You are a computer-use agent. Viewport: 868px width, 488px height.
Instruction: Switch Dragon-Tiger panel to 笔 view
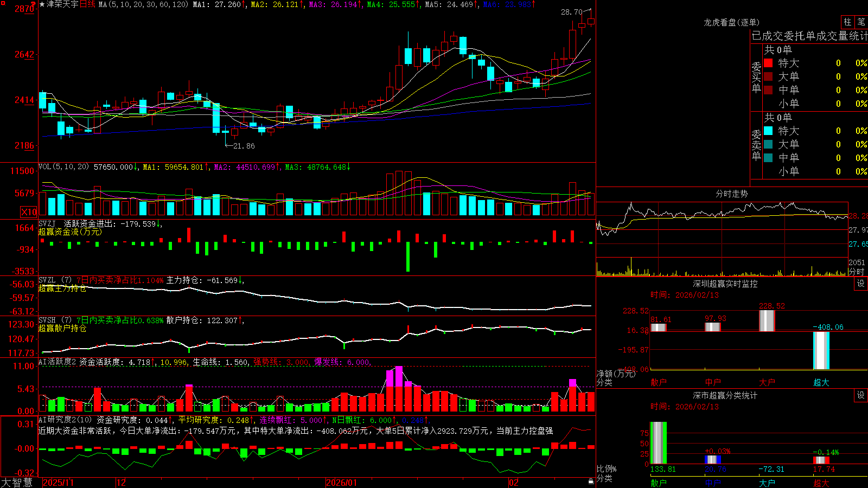(x=861, y=22)
